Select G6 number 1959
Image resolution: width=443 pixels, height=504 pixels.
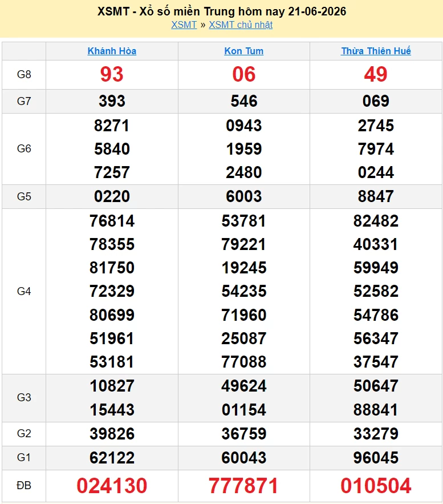[244, 149]
